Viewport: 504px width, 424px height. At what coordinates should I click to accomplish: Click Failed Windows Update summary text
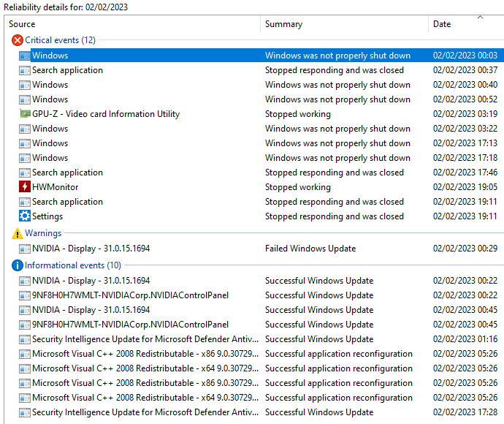(x=310, y=249)
